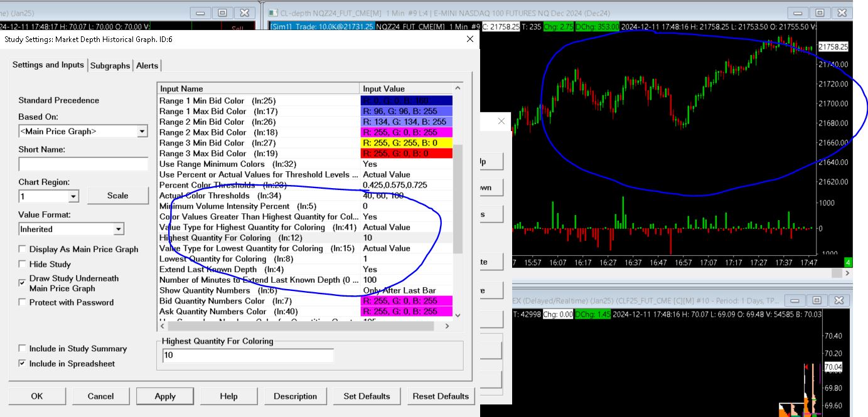Click the inputs list horizontal scrollbar
The height and width of the screenshot is (417, 868).
coord(300,326)
